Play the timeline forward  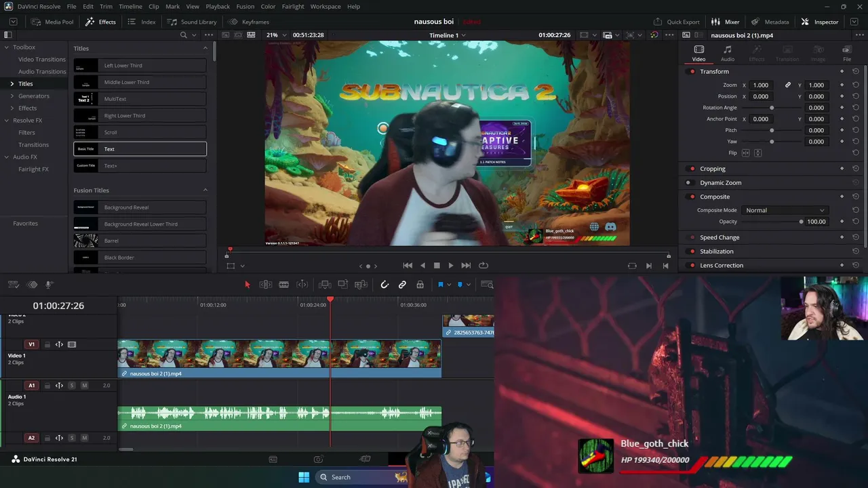point(451,266)
